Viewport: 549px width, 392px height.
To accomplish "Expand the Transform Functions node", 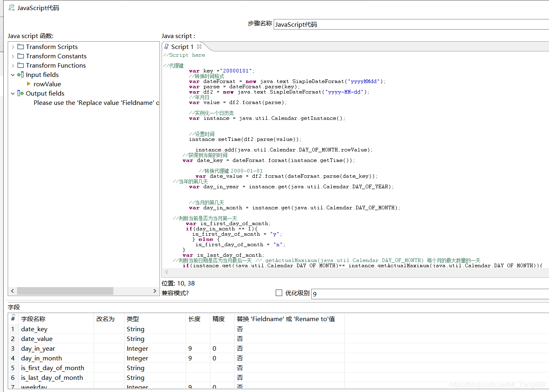I will 13,66.
